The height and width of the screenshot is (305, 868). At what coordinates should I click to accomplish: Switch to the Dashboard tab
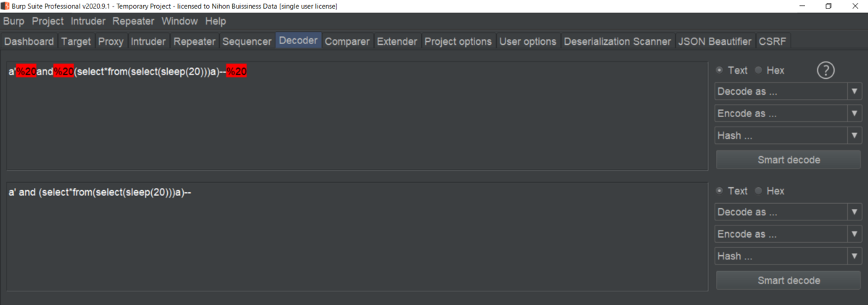[29, 41]
